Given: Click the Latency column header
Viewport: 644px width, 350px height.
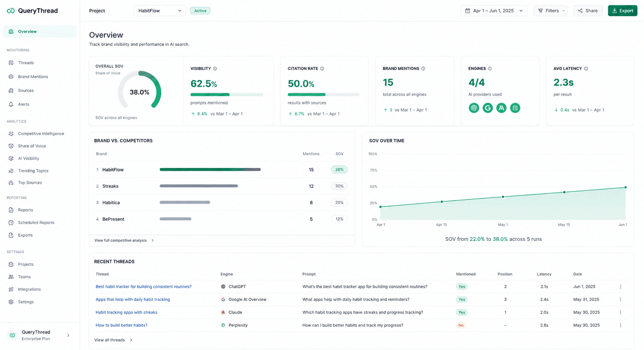Looking at the screenshot, I should coord(544,274).
